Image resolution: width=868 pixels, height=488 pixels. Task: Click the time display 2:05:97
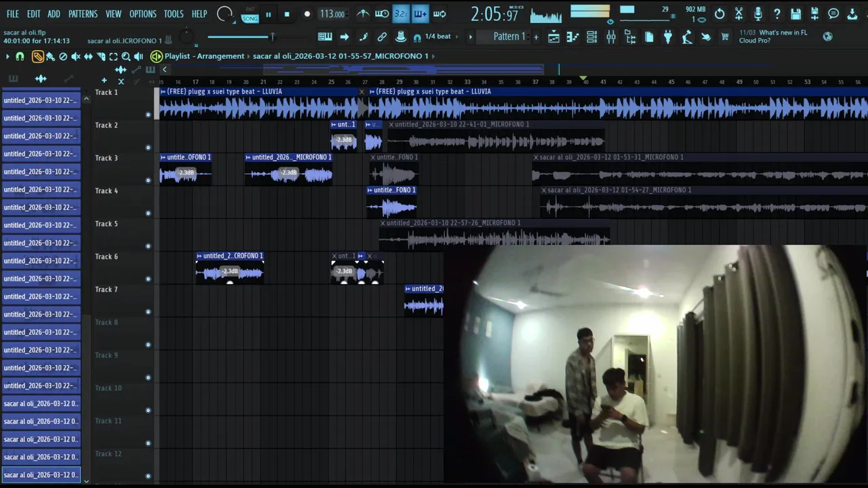pos(494,15)
